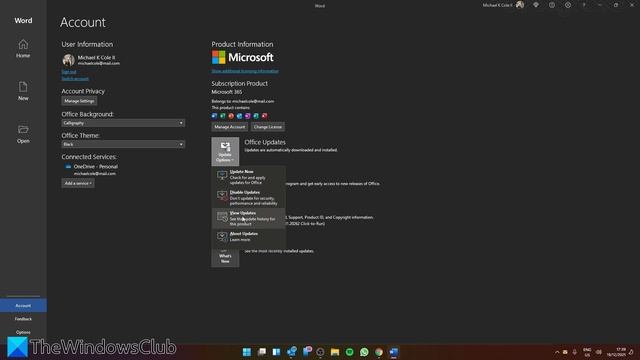Click the Change License button
The image size is (640, 360).
(267, 127)
